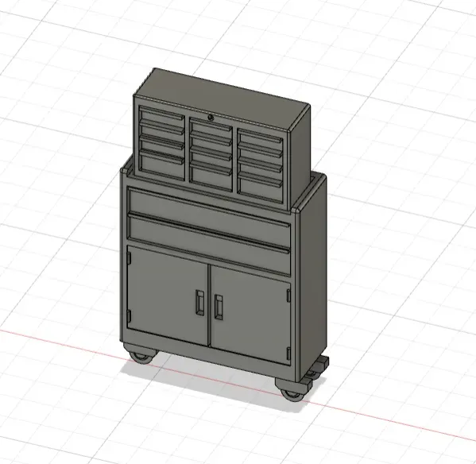Pick the right side face of upper chest
476x464 pixels.
pos(300,157)
